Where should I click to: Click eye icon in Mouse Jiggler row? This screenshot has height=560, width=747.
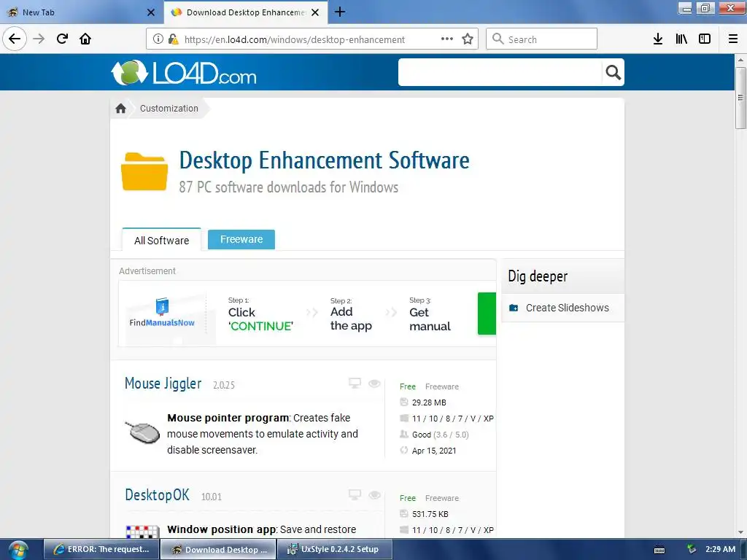click(374, 384)
